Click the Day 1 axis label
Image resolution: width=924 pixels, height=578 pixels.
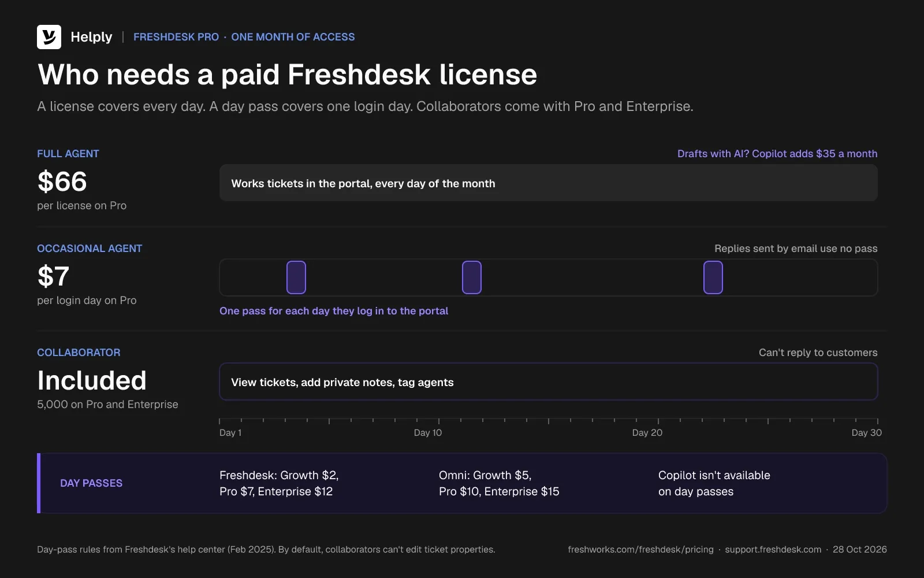coord(230,433)
